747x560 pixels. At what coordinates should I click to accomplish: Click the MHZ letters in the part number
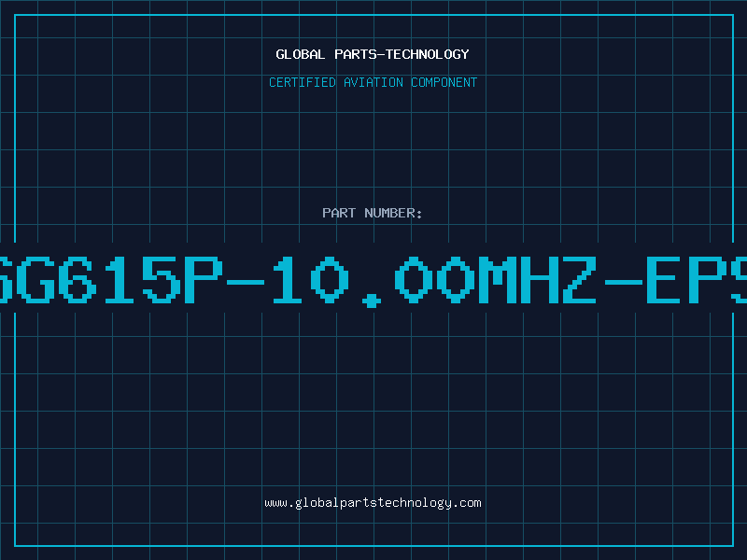[538, 280]
